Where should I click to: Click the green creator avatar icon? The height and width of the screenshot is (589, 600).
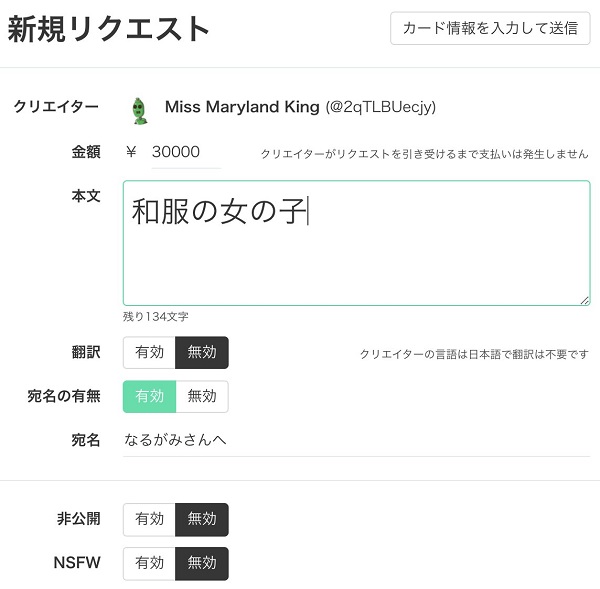139,111
